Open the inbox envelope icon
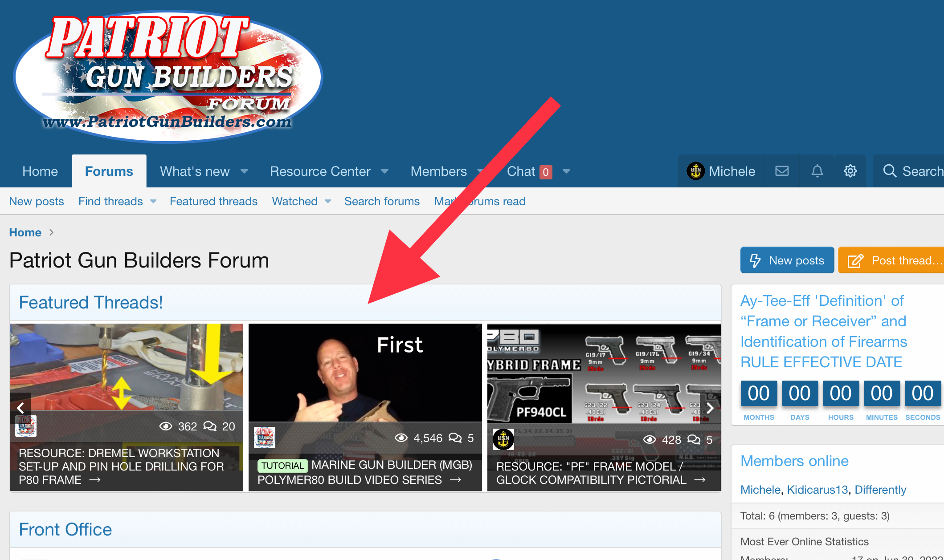The height and width of the screenshot is (560, 944). pyautogui.click(x=782, y=171)
